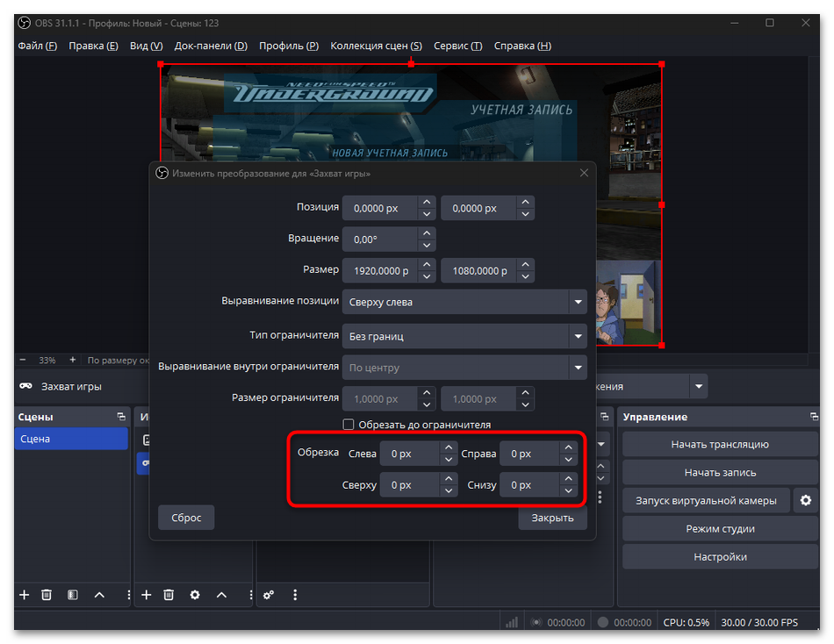The height and width of the screenshot is (644, 834).
Task: Open the Правка menu
Action: pos(93,46)
